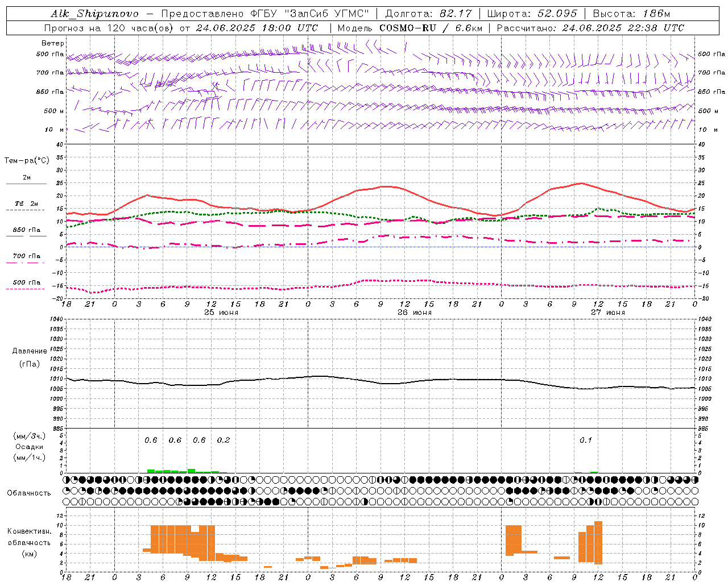Click the Рассчитано: 24.06.2025 22:38 UTC text
This screenshot has height=582, width=728.
[590, 28]
